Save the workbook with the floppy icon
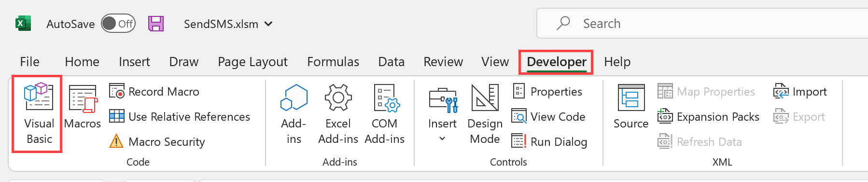This screenshot has height=182, width=868. click(156, 23)
